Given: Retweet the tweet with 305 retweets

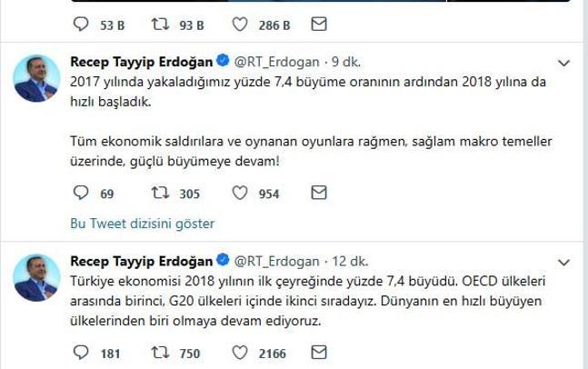Looking at the screenshot, I should [x=160, y=193].
